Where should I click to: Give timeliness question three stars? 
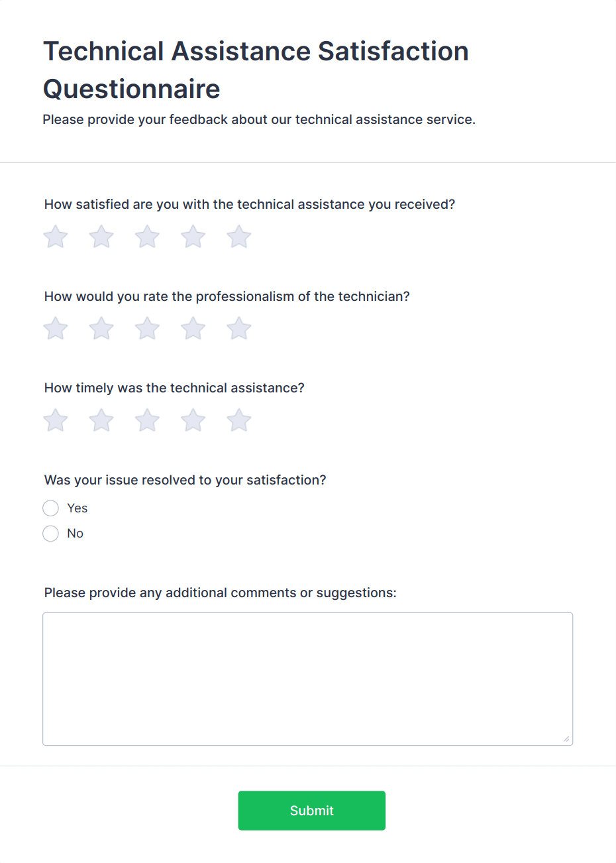147,420
